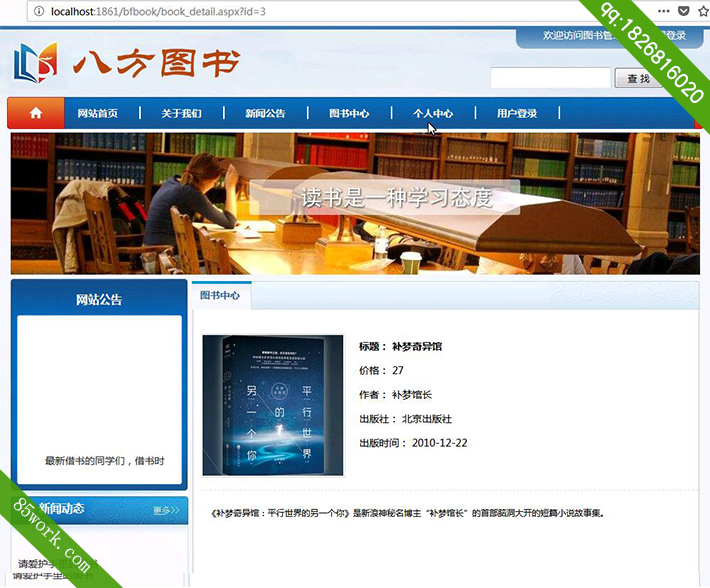Click the publish date 2010-12-22

(439, 443)
